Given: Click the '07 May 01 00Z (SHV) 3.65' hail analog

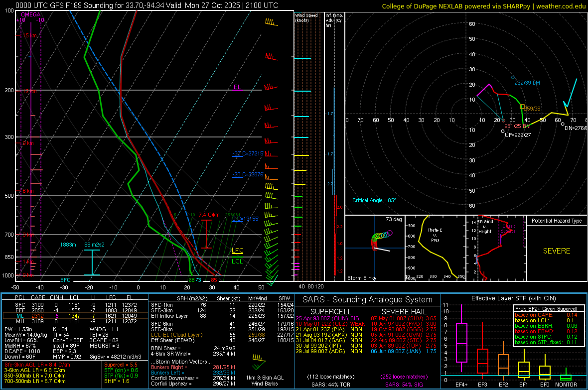Looking at the screenshot, I should (x=404, y=318).
